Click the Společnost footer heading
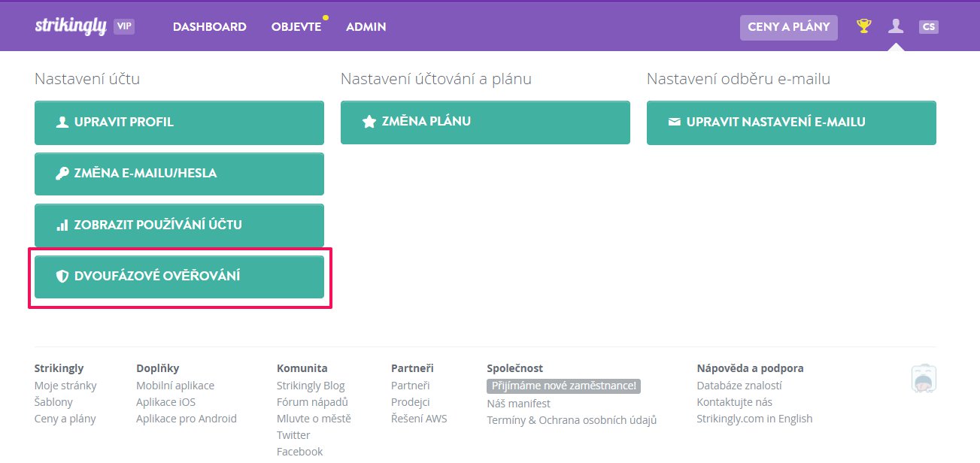 pos(515,368)
